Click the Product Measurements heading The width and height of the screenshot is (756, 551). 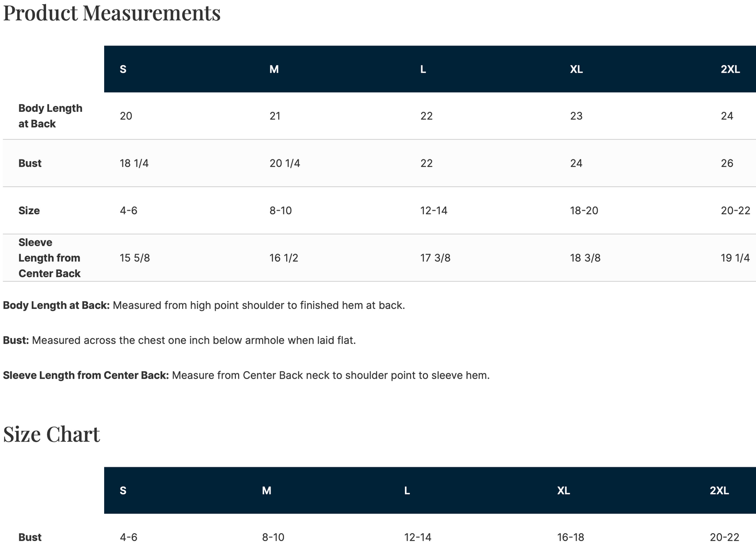[x=111, y=13]
